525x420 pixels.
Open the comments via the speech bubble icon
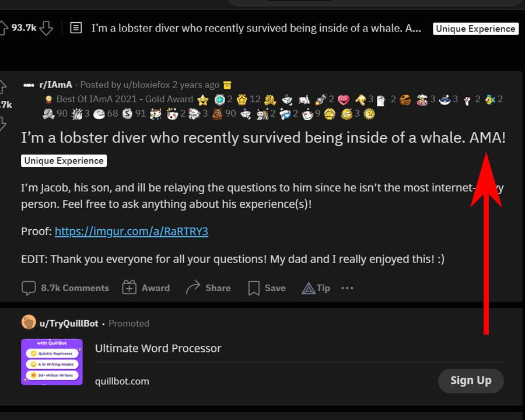29,288
